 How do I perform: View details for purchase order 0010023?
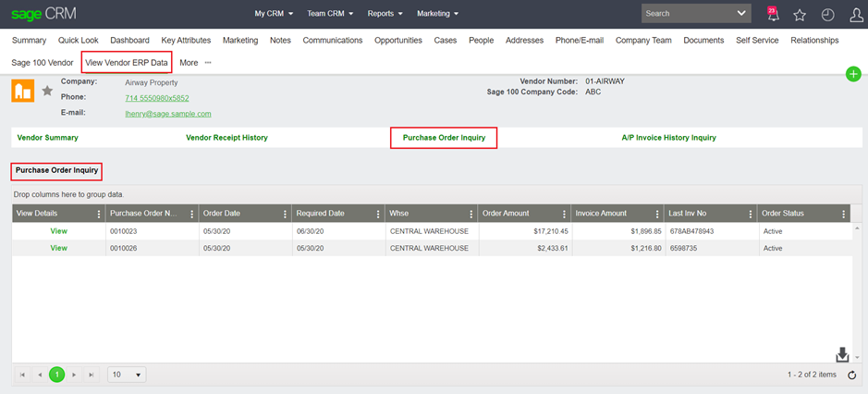tap(58, 230)
